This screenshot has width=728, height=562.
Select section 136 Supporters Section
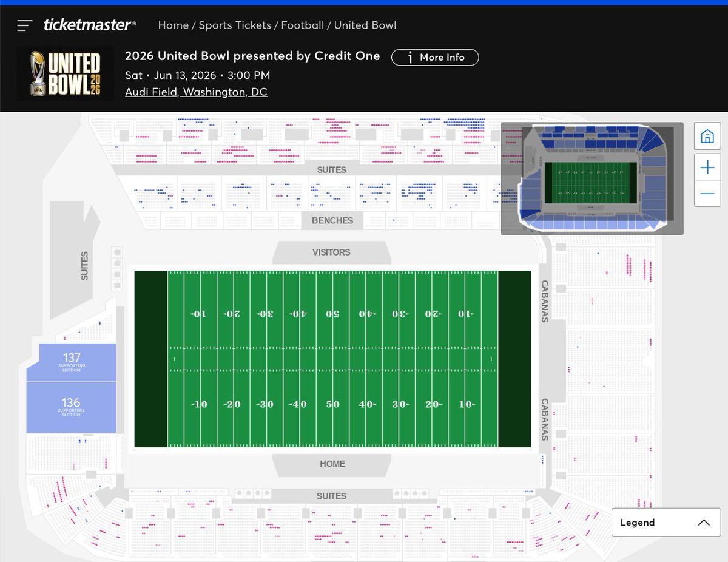click(71, 407)
